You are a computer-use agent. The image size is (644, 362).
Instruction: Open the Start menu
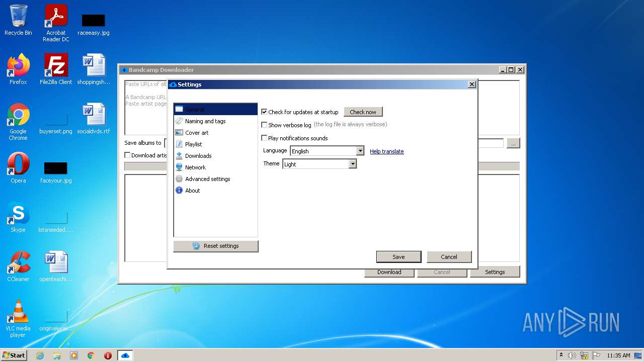pos(14,355)
